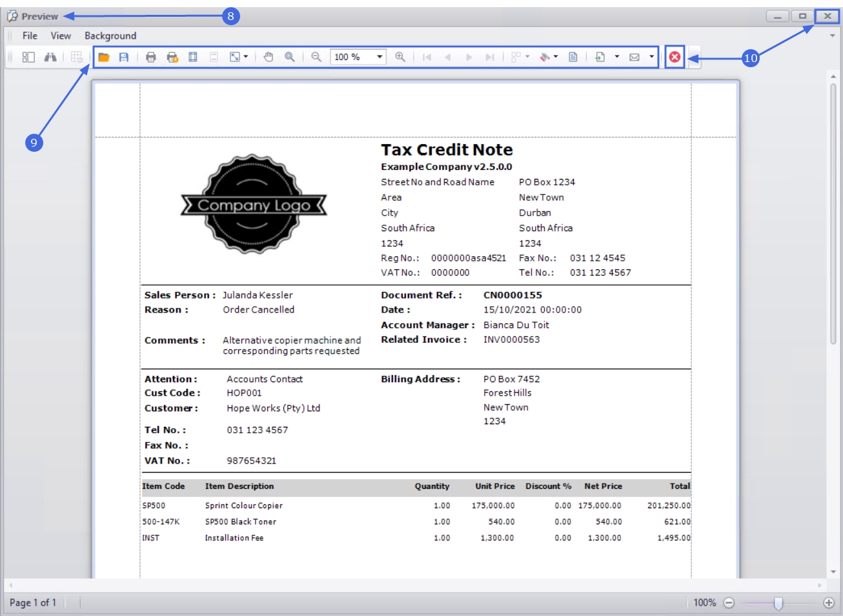Image resolution: width=843 pixels, height=616 pixels.
Task: Toggle the document map panel icon
Action: 28,57
